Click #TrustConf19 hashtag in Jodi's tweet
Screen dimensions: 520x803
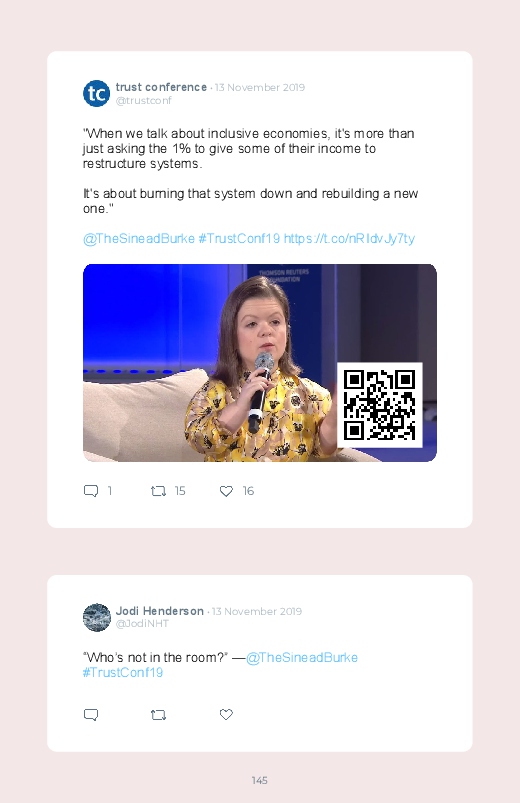click(x=123, y=672)
